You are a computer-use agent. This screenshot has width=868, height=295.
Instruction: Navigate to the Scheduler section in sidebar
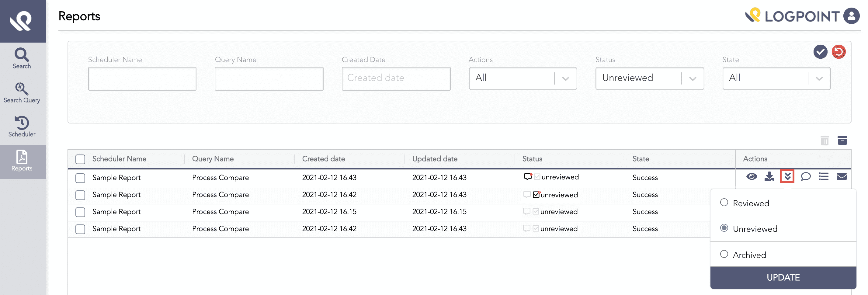pyautogui.click(x=22, y=126)
